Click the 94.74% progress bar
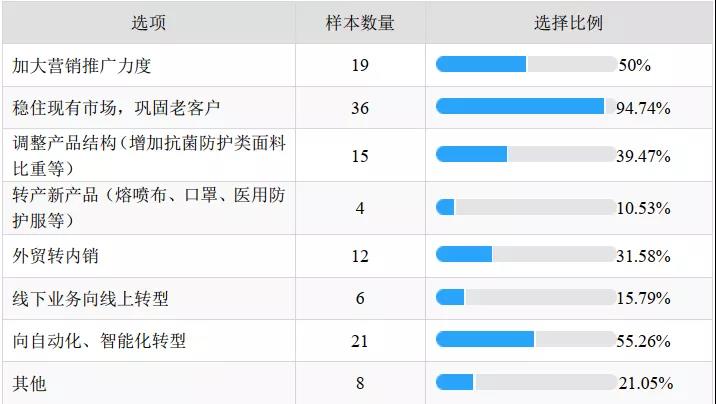This screenshot has width=716, height=404. pyautogui.click(x=526, y=106)
